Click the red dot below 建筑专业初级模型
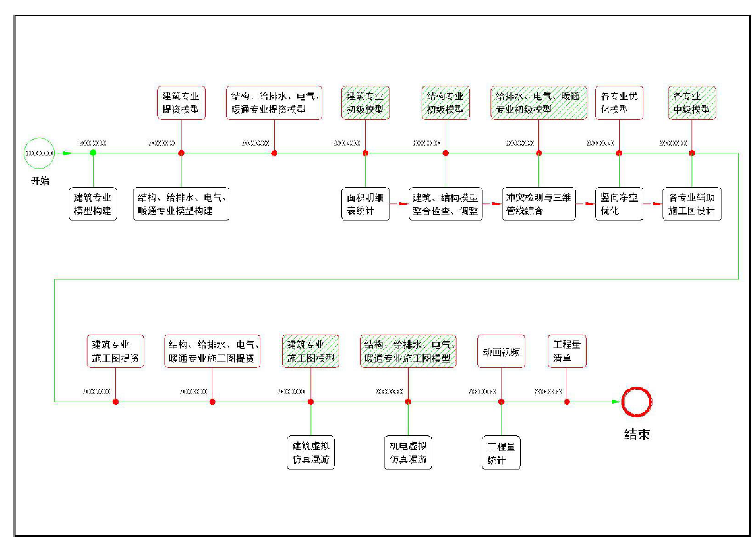Screen dimensions: 756x538 [365, 153]
